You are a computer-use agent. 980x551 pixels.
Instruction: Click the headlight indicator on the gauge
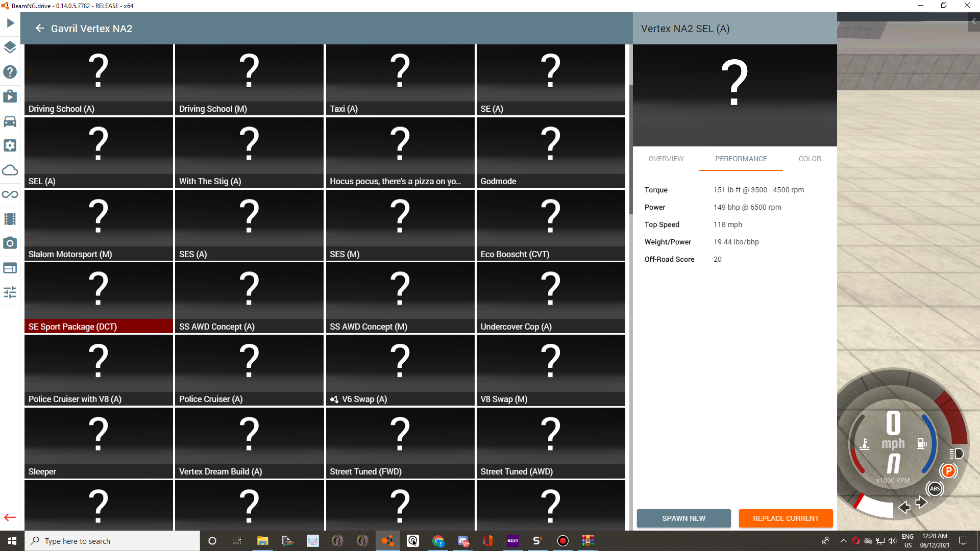pyautogui.click(x=956, y=454)
